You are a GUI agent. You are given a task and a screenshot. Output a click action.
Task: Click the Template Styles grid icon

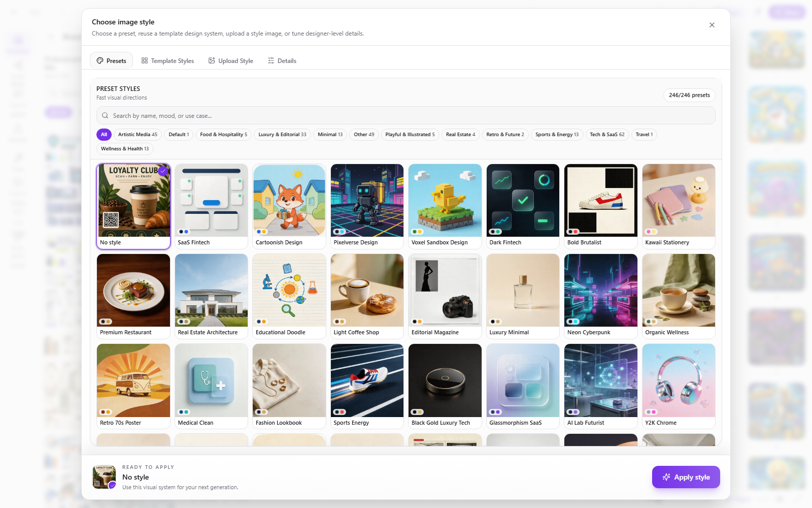(x=145, y=60)
